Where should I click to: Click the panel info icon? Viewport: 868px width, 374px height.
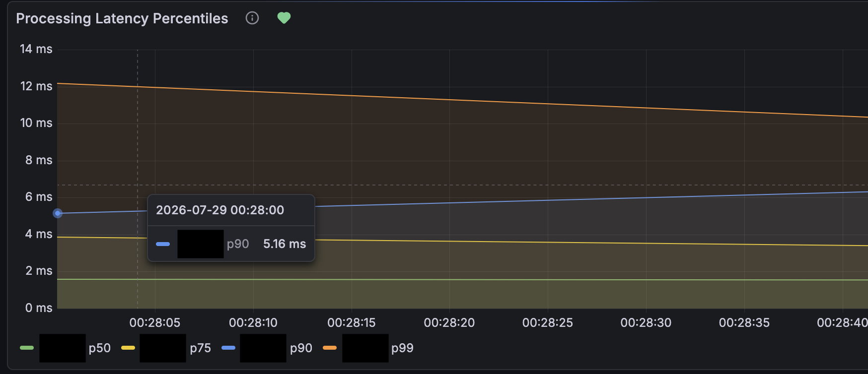click(x=252, y=18)
